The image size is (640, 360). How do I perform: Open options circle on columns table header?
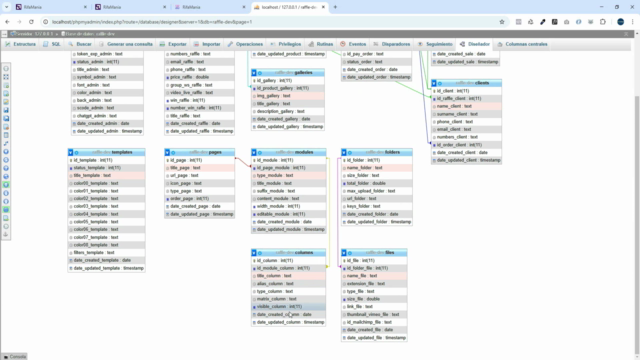tap(260, 253)
